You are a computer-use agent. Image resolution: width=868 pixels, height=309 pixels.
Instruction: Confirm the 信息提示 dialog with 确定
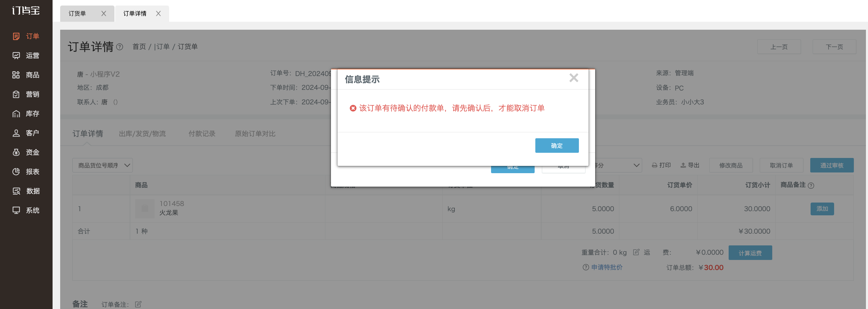[x=557, y=146]
